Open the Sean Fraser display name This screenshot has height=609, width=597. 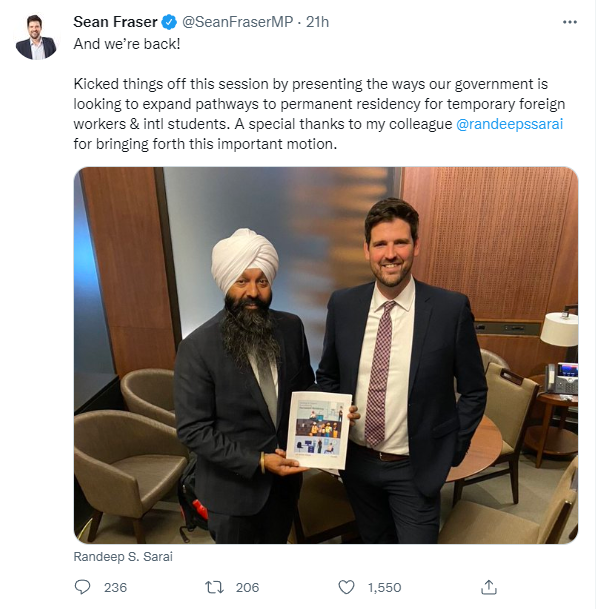click(x=115, y=22)
